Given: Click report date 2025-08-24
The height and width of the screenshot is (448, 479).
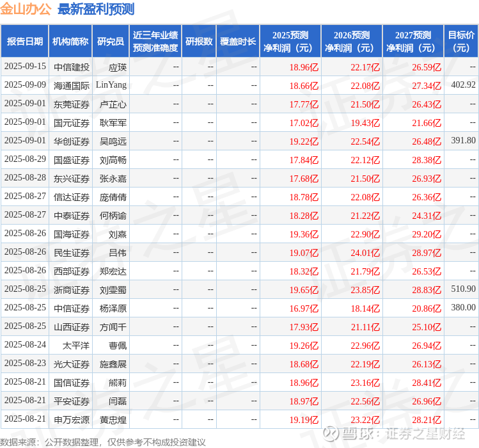Looking at the screenshot, I should (25, 344).
